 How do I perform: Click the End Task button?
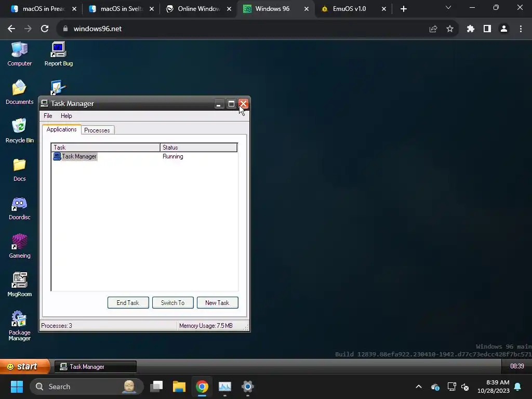128,303
